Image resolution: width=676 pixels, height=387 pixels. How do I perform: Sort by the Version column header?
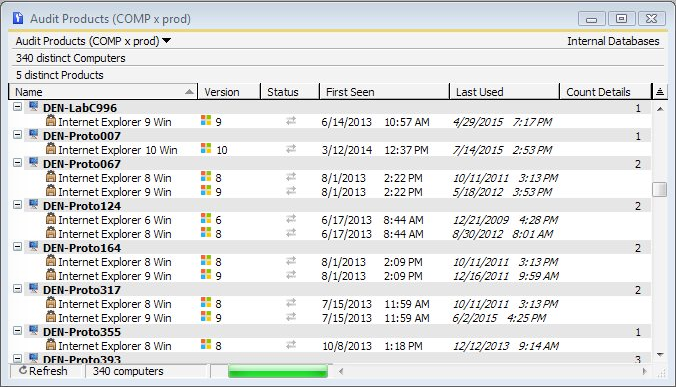[x=229, y=92]
